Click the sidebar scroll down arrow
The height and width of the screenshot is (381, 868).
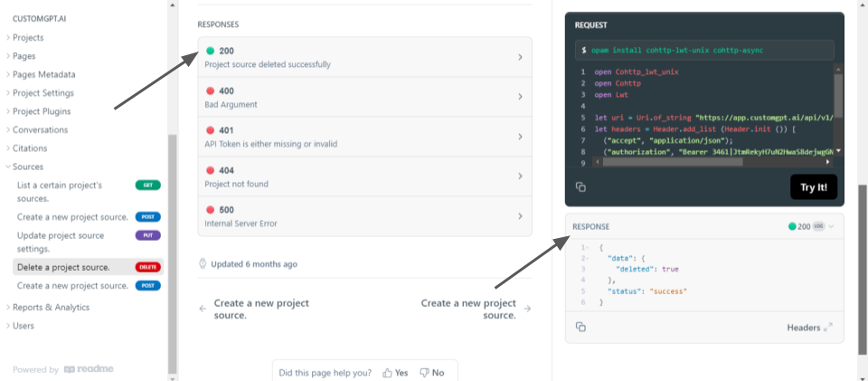pyautogui.click(x=172, y=377)
